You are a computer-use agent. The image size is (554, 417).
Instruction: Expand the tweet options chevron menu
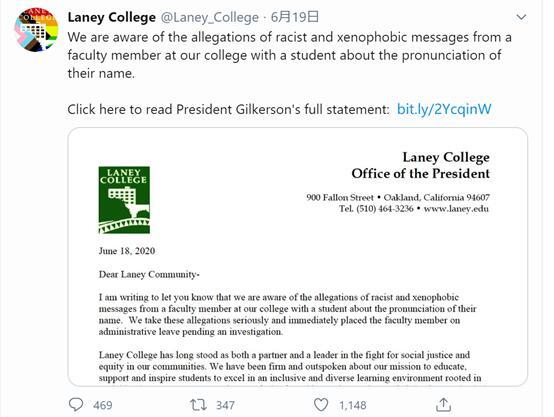click(x=521, y=17)
